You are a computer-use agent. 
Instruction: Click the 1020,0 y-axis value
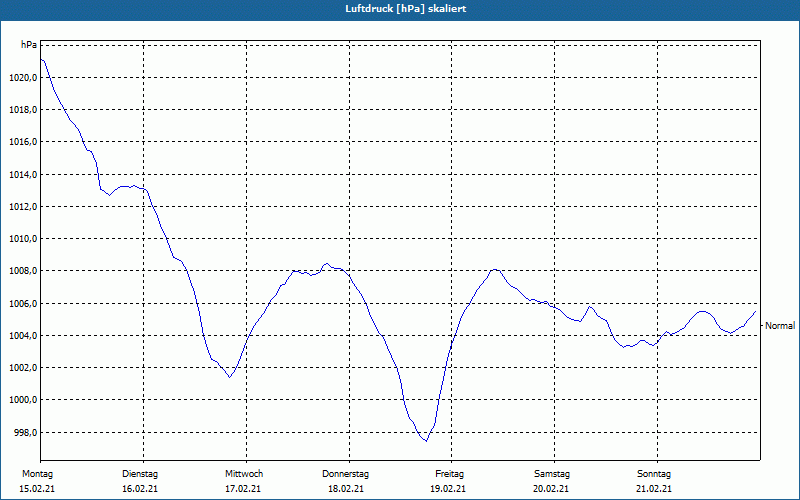point(23,78)
